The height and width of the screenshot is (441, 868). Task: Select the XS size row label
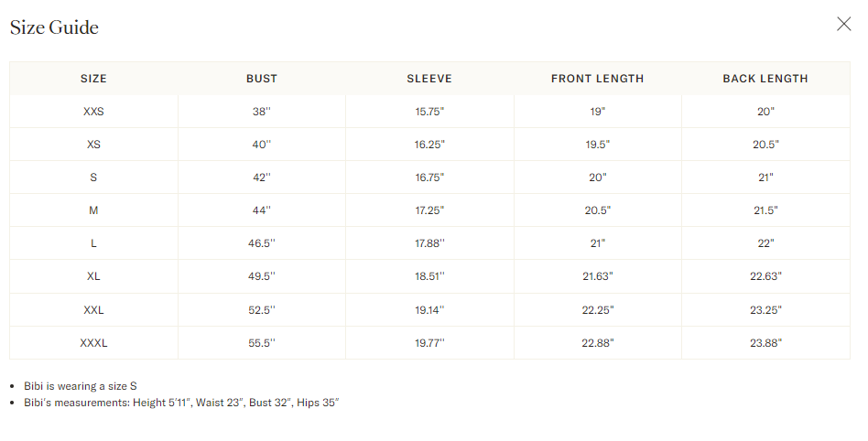tap(93, 145)
